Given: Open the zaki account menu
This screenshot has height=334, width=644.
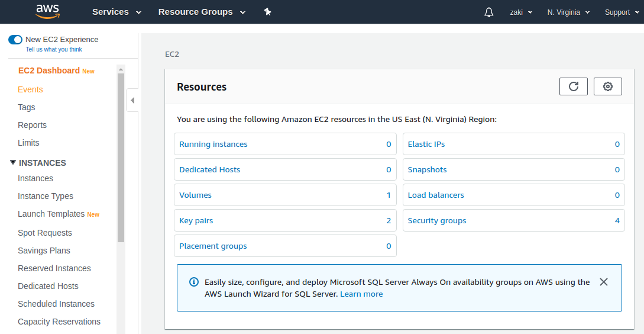Looking at the screenshot, I should point(521,12).
